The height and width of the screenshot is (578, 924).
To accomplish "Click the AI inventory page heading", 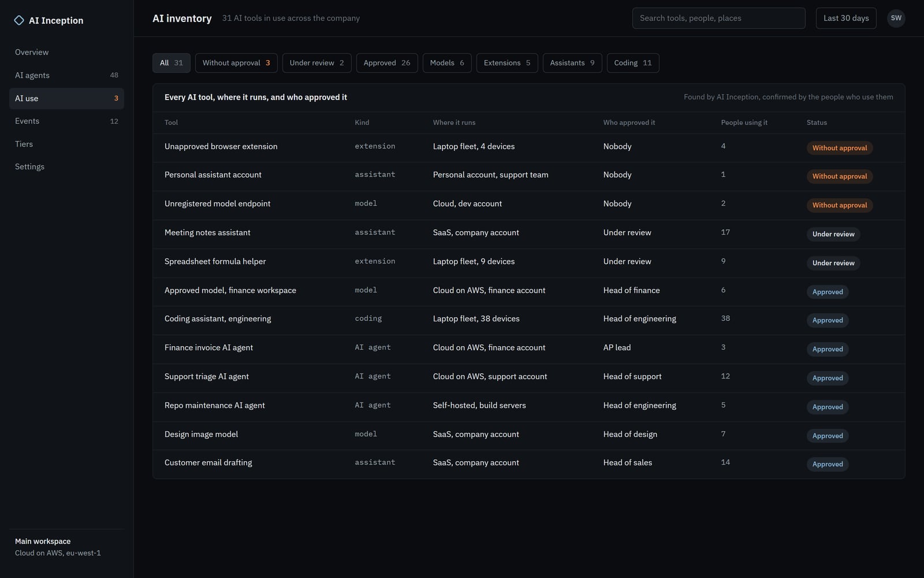I will coord(182,18).
